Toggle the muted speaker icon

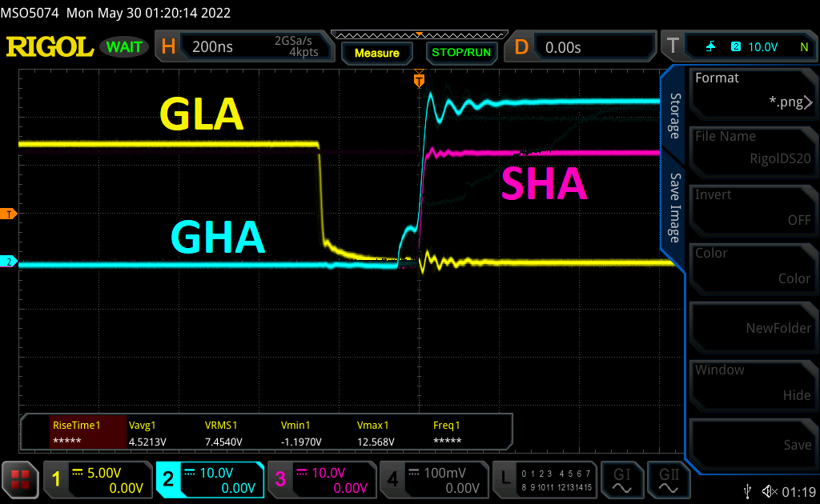click(770, 491)
